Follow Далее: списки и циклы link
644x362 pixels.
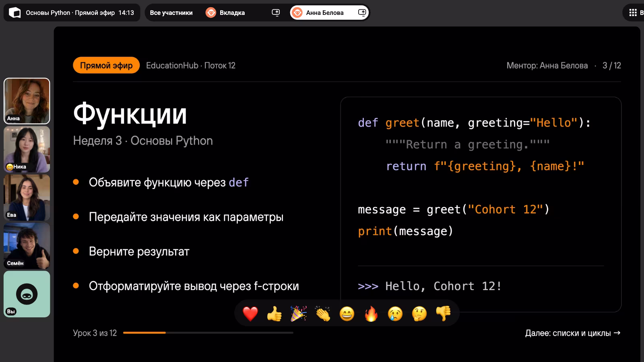click(x=573, y=333)
